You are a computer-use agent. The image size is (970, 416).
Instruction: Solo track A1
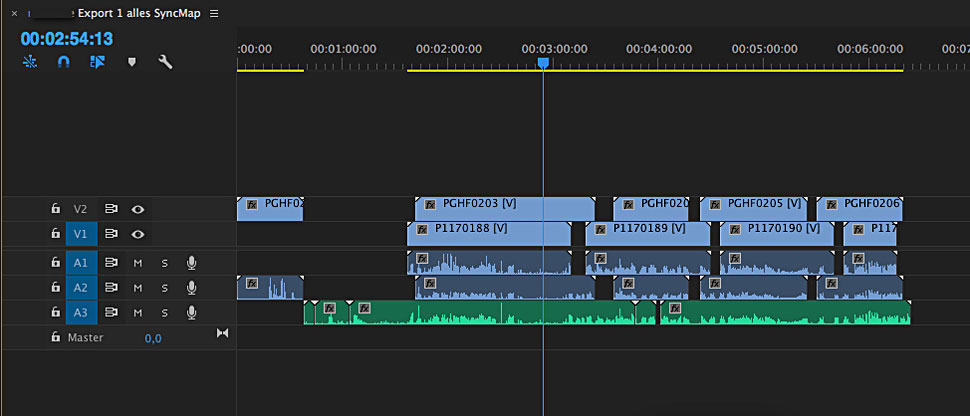(x=165, y=264)
